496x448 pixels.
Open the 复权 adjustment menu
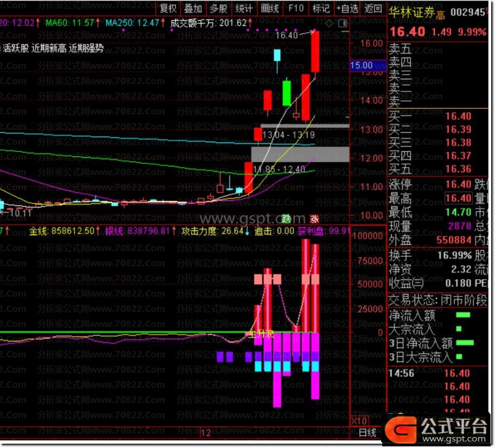[x=168, y=9]
